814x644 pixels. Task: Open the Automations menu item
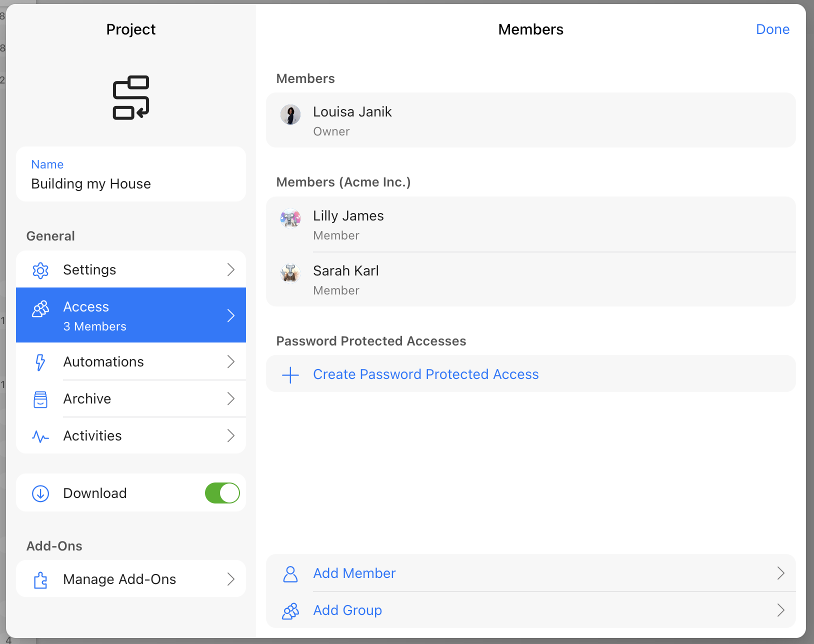click(131, 361)
